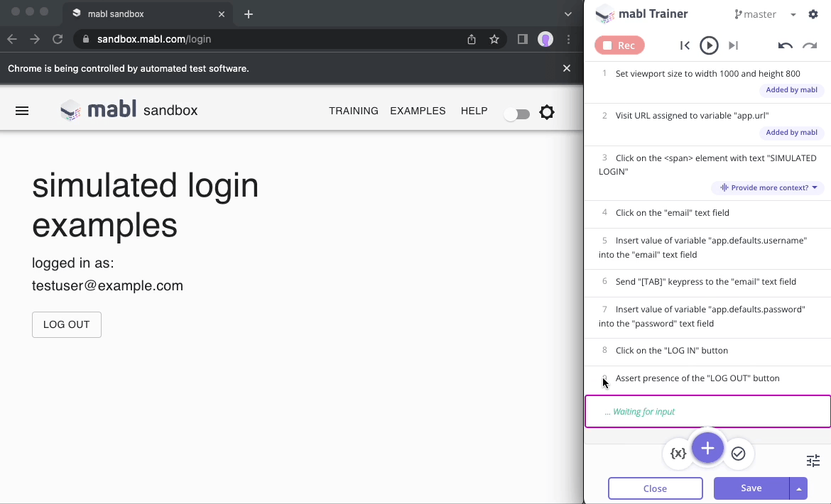The width and height of the screenshot is (831, 504).
Task: Select step 7 Insert password variable
Action: (x=707, y=317)
